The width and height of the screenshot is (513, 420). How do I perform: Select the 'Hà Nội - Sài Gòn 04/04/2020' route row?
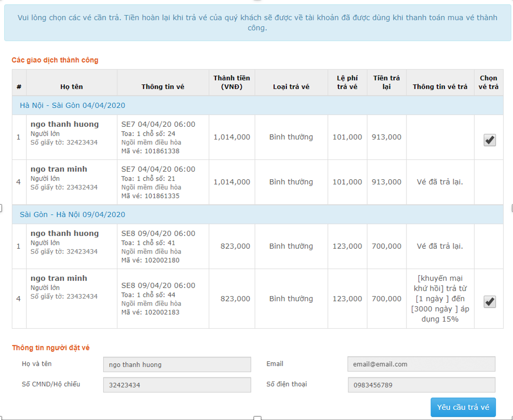(x=72, y=105)
